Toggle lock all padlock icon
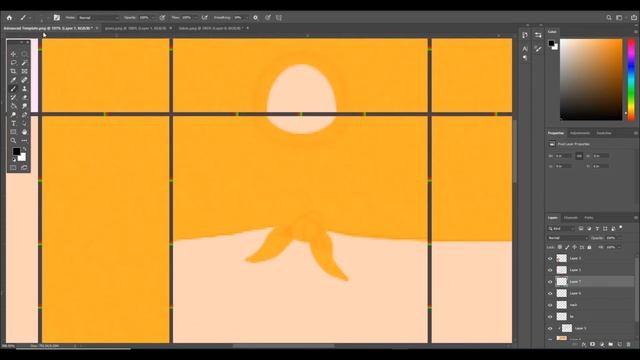 589,247
